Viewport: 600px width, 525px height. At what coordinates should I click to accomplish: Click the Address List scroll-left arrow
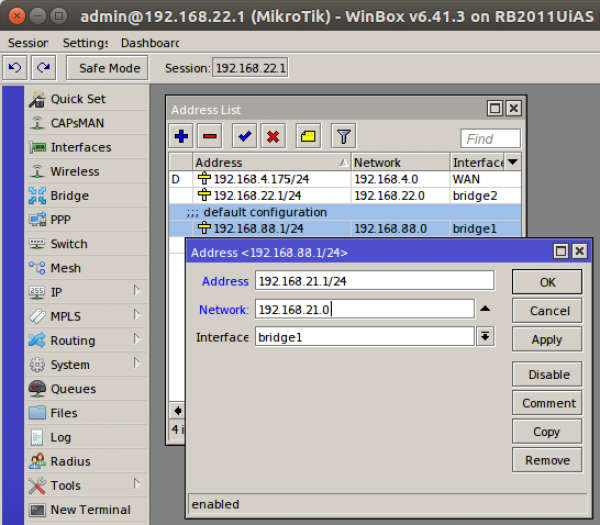coord(178,411)
